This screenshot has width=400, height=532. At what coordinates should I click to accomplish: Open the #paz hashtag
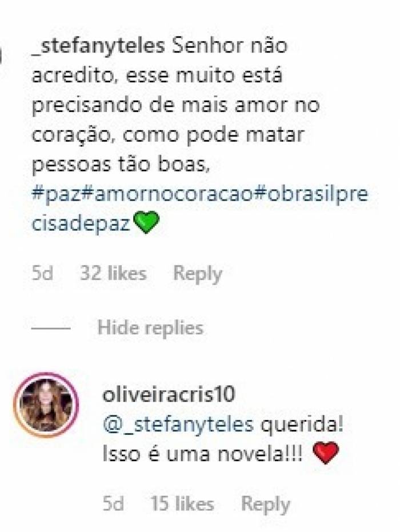(x=57, y=195)
